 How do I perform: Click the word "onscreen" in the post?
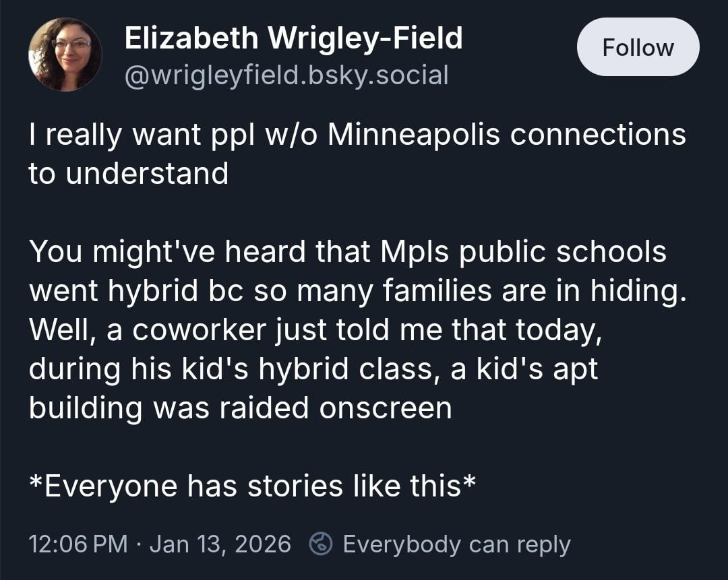386,408
